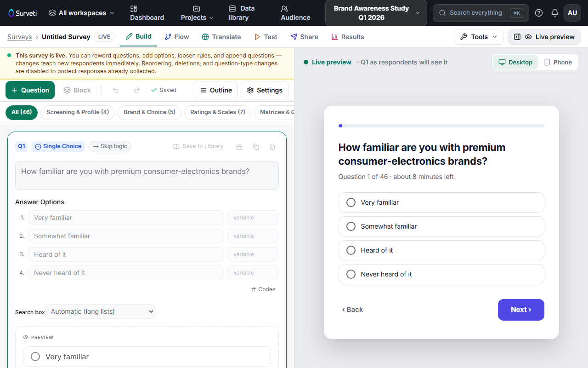Select 'Never heard of it' radio in preview

tap(351, 274)
